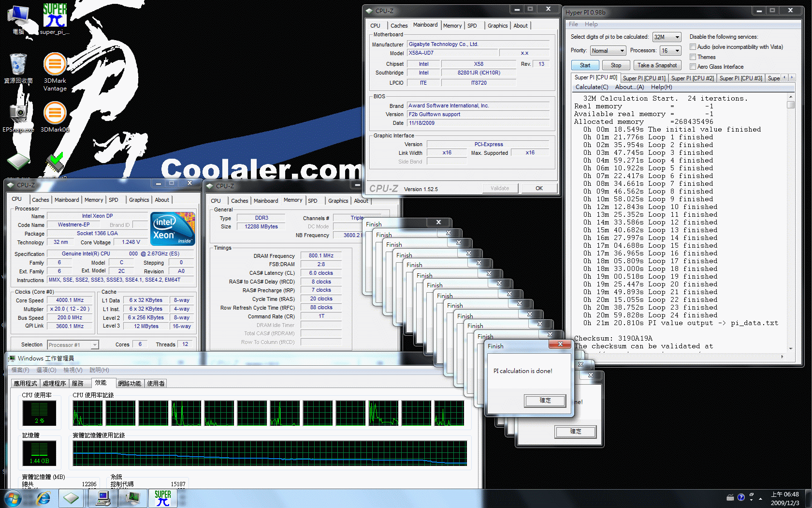This screenshot has height=508, width=812.
Task: Open the Mainboard tab in CPU-Z memory window
Action: coord(266,201)
